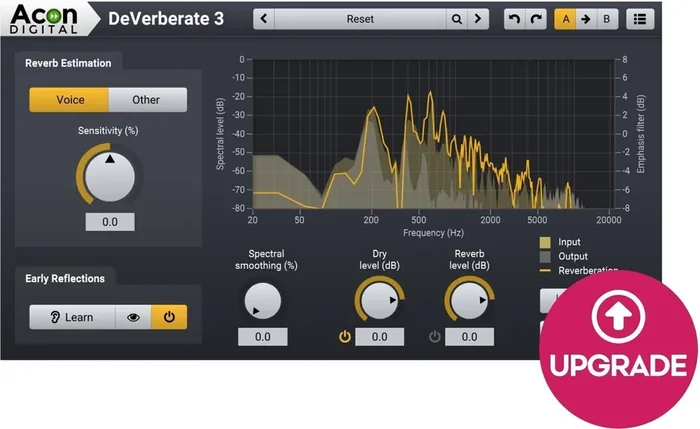Viewport: 700px width, 429px height.
Task: Click the Sensitivity knob
Action: pyautogui.click(x=109, y=177)
